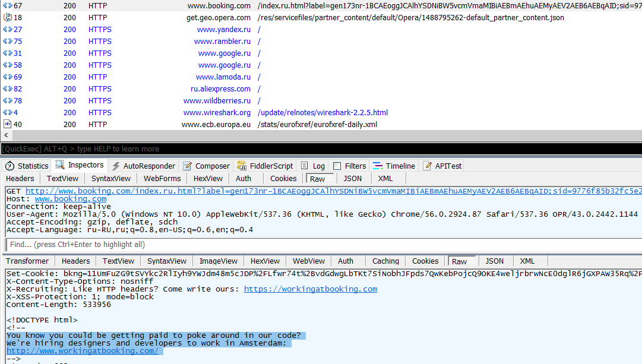Click the AutoResponder lightning icon
The image size is (642, 364).
point(116,166)
